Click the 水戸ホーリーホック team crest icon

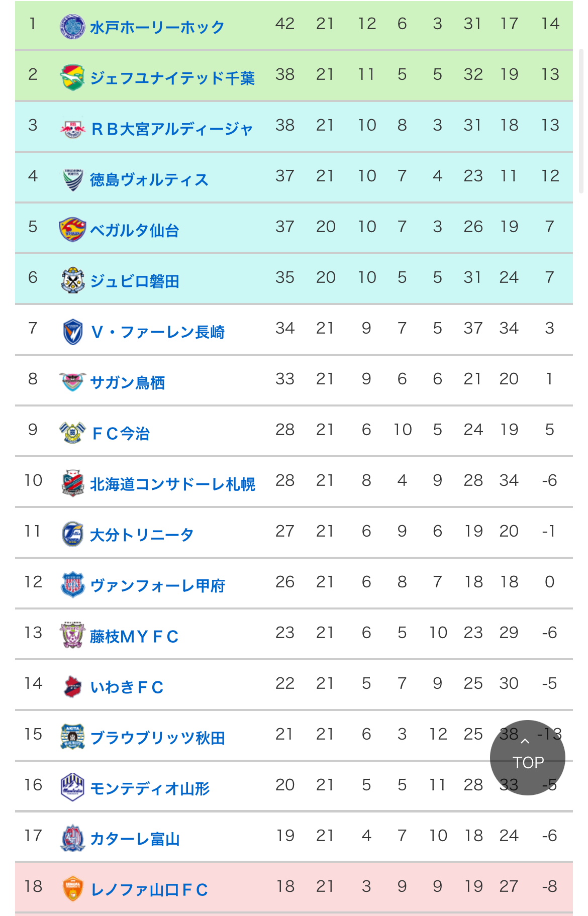(72, 27)
